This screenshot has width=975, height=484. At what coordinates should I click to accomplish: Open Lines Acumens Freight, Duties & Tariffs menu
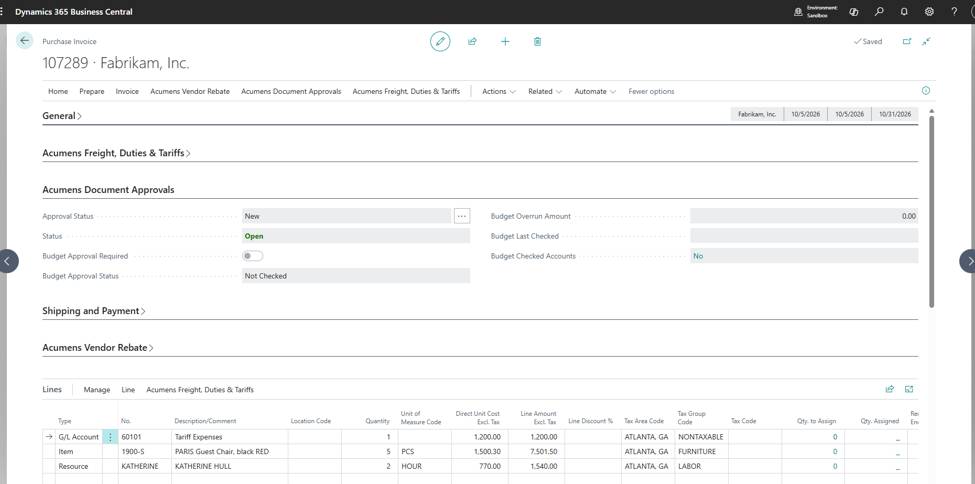click(x=200, y=389)
